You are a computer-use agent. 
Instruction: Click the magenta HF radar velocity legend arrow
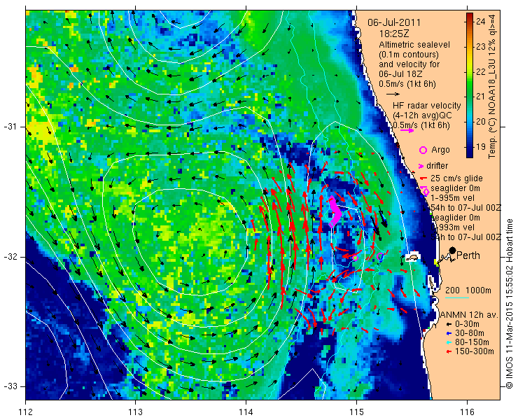point(407,130)
